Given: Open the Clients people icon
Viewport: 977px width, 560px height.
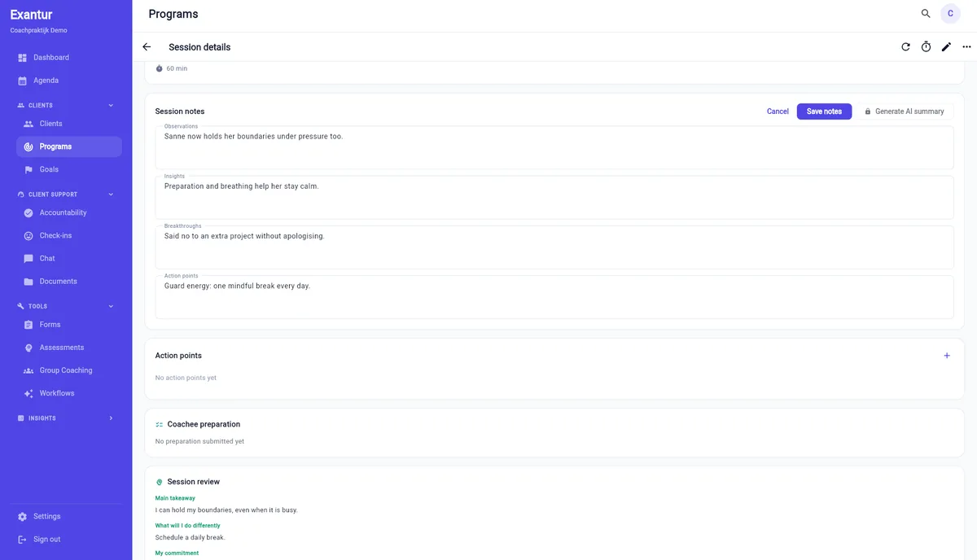Looking at the screenshot, I should tap(28, 124).
